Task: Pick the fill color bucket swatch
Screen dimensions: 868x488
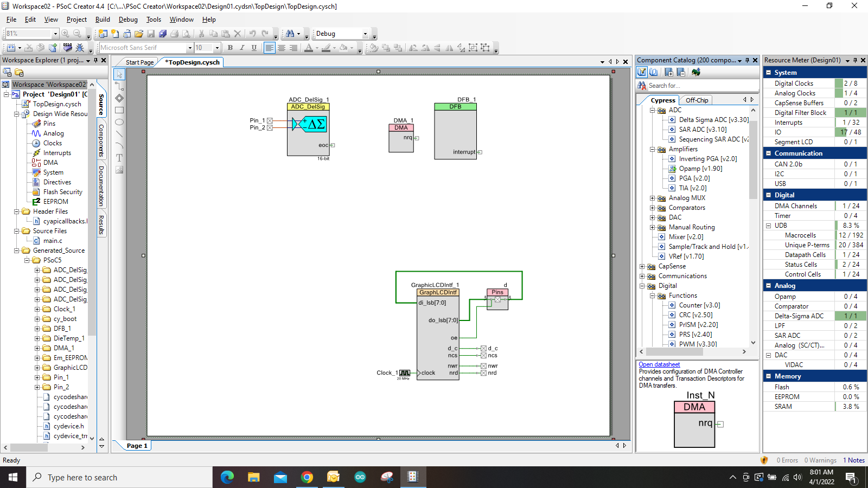Action: click(343, 48)
